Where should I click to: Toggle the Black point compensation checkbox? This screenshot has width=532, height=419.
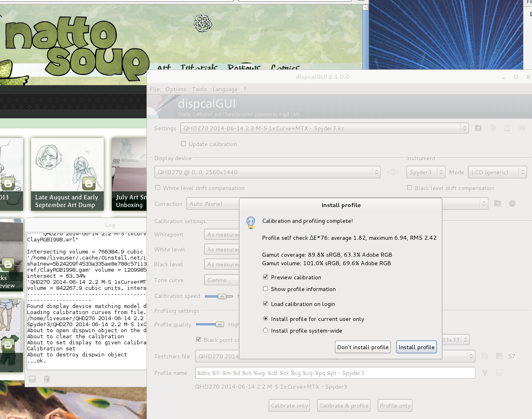tap(199, 339)
